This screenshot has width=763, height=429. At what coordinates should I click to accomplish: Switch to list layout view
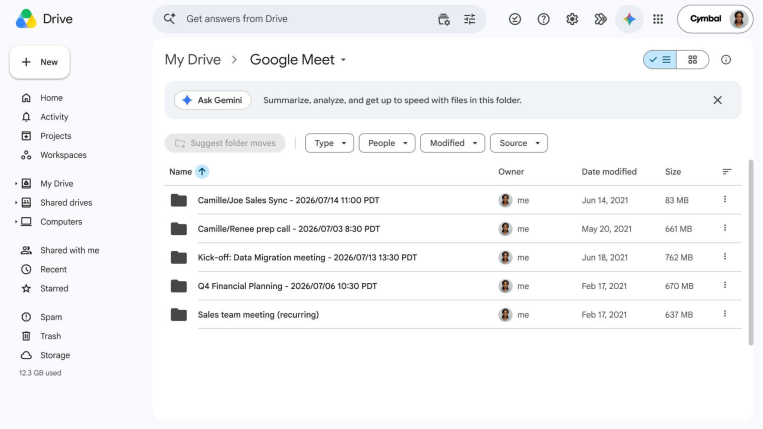(660, 60)
